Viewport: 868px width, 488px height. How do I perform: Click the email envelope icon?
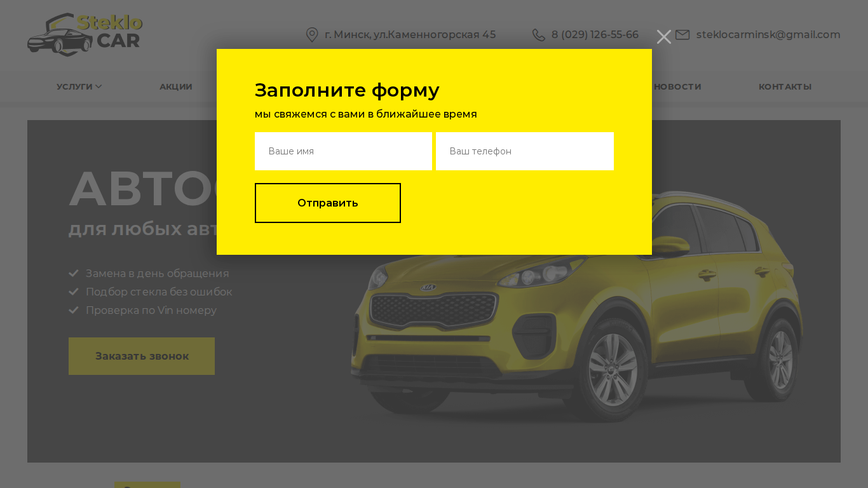point(682,35)
